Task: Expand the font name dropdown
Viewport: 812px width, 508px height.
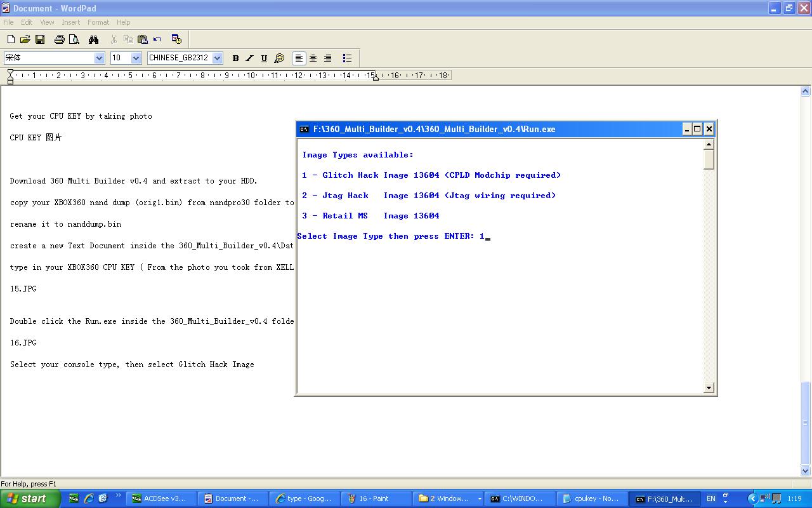Action: pos(99,58)
